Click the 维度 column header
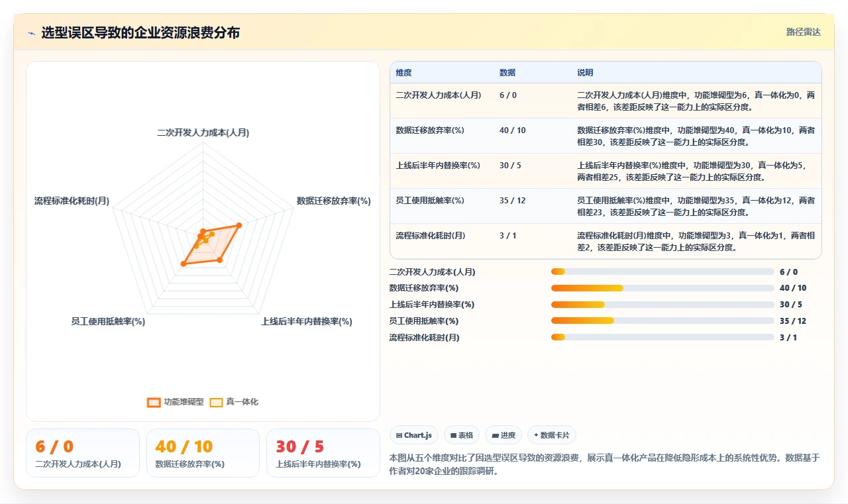848x504 pixels. point(403,73)
